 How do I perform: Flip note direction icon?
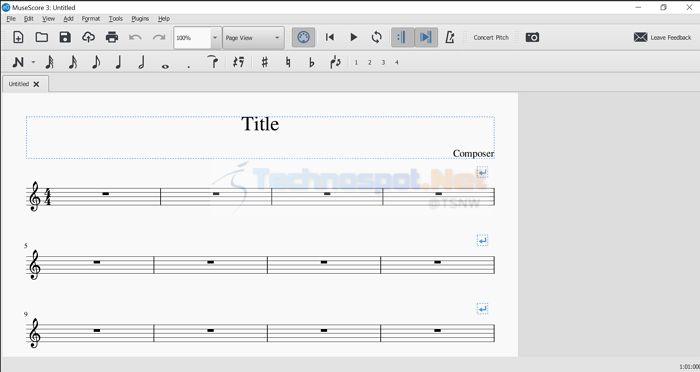pyautogui.click(x=335, y=63)
